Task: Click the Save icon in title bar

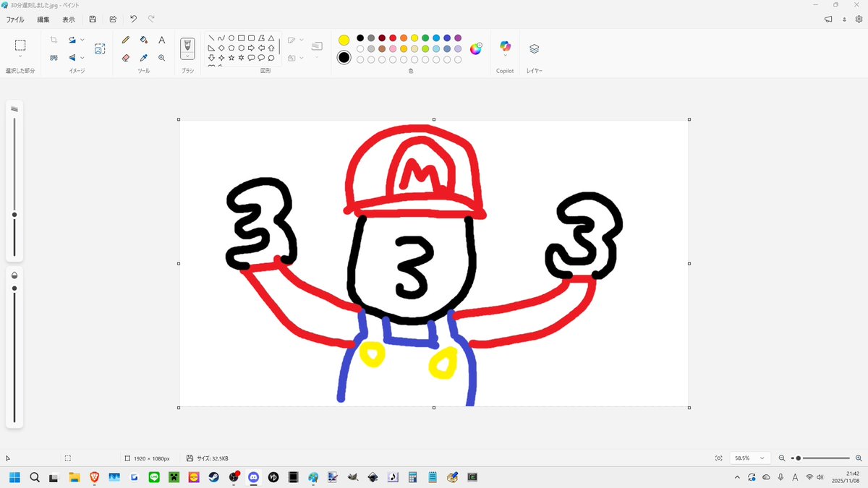Action: pos(93,20)
